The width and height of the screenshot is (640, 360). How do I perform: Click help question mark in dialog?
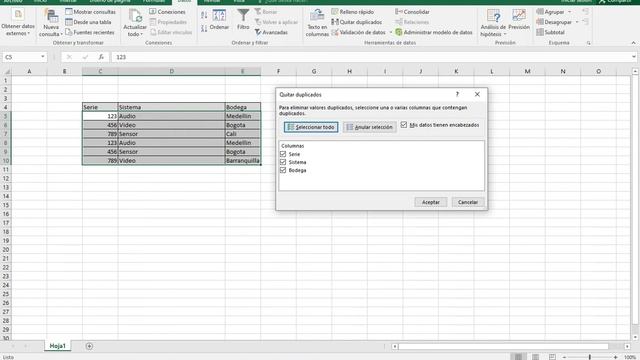[457, 94]
